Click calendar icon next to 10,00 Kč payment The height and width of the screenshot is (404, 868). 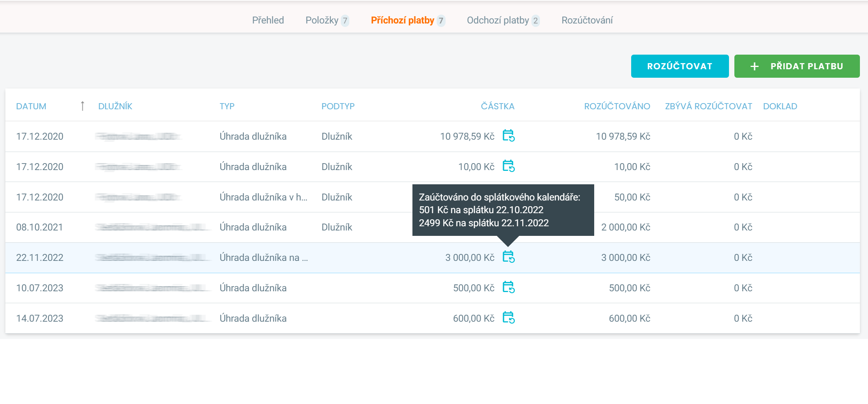point(508,166)
